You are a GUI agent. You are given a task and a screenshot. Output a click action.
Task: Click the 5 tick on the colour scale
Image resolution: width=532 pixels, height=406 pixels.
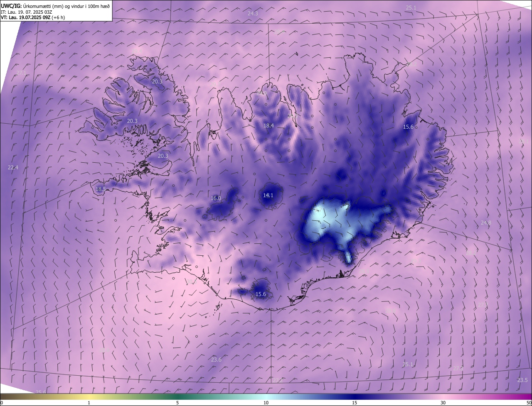[x=177, y=403]
